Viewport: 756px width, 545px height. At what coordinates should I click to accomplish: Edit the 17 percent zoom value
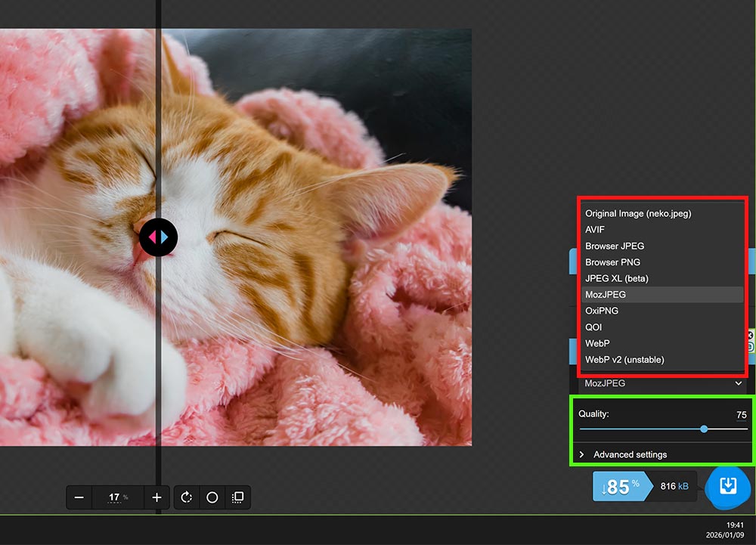[118, 497]
